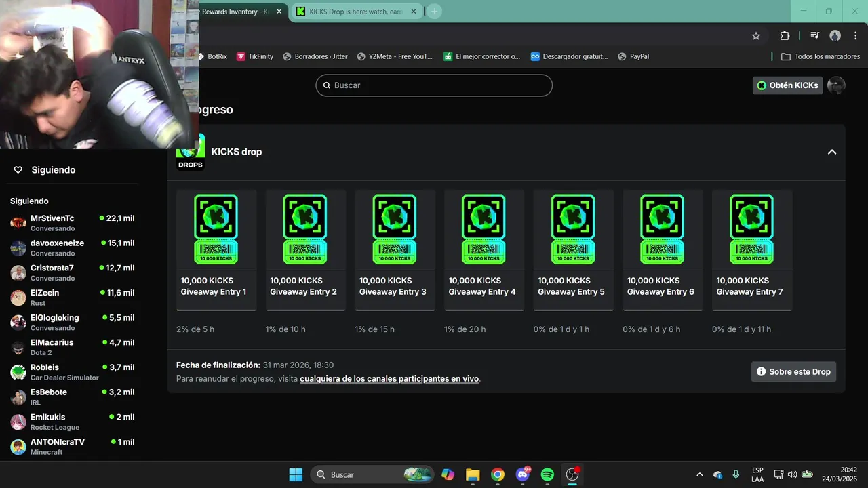Open El mejor corrector o... bookmark

point(482,56)
